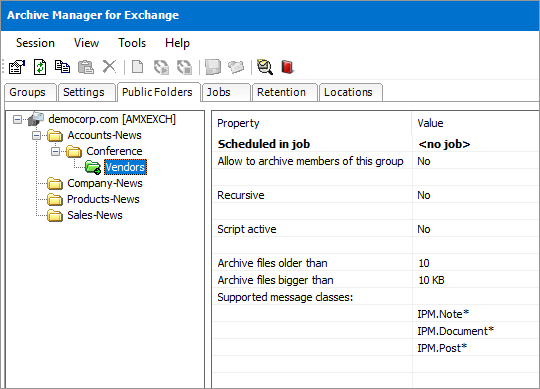Click 'Allow to archive members of this group'
540x389 pixels.
pos(310,161)
